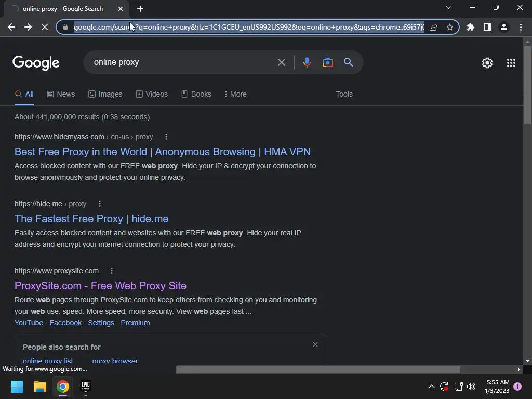Click the vertical scrollbar thumb
Image resolution: width=532 pixels, height=399 pixels.
point(527,85)
